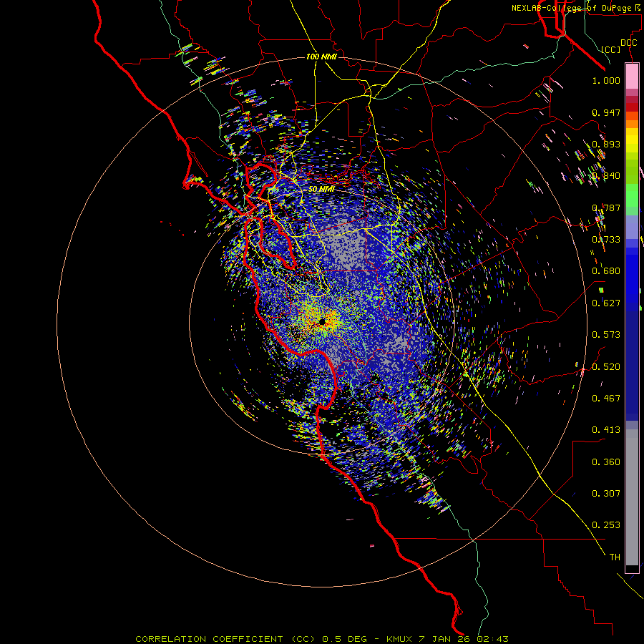Select the 0.253 legend value
This screenshot has height=644, width=644.
point(606,525)
